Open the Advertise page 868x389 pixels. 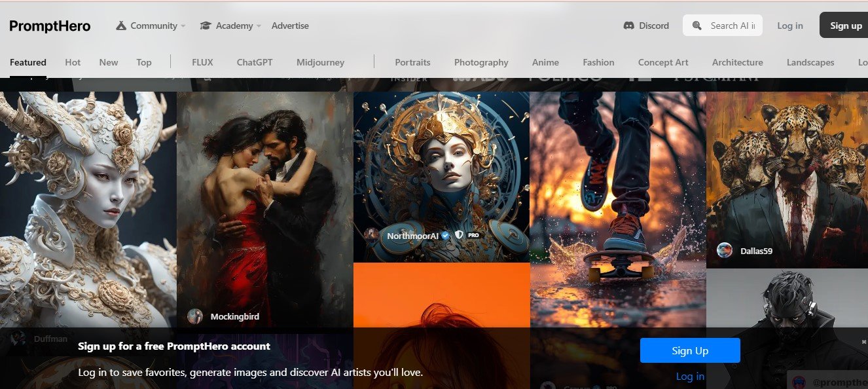coord(290,26)
